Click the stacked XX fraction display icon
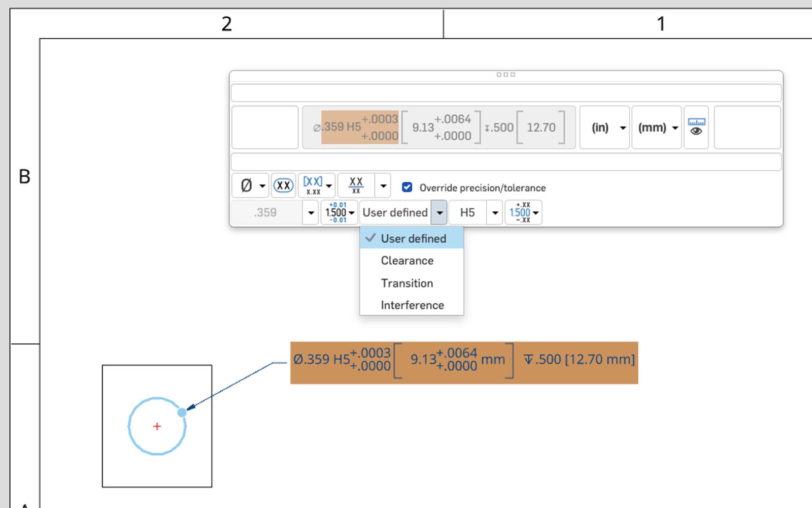This screenshot has height=508, width=812. 356,186
